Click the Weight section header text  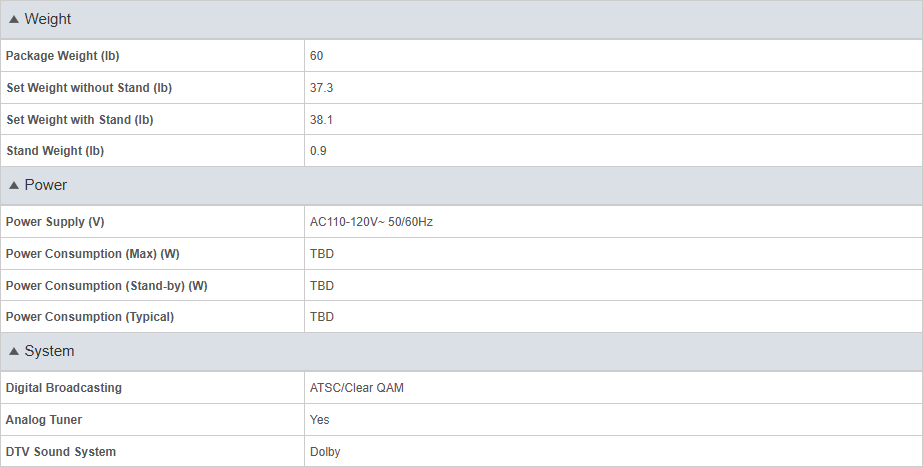click(x=48, y=19)
